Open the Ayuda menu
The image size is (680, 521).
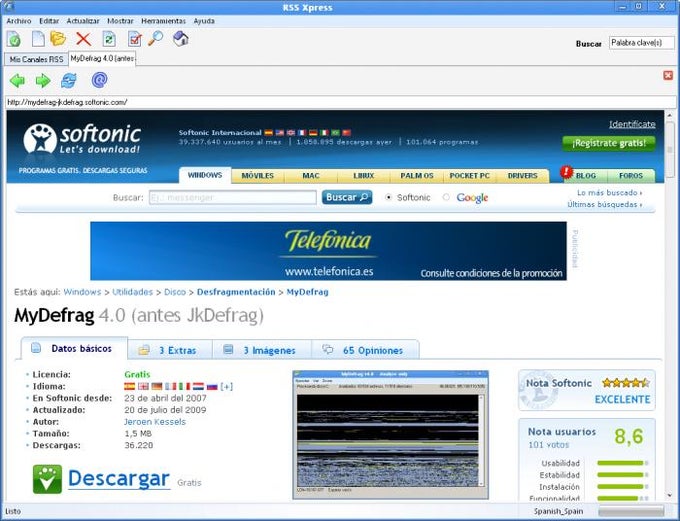pos(204,21)
